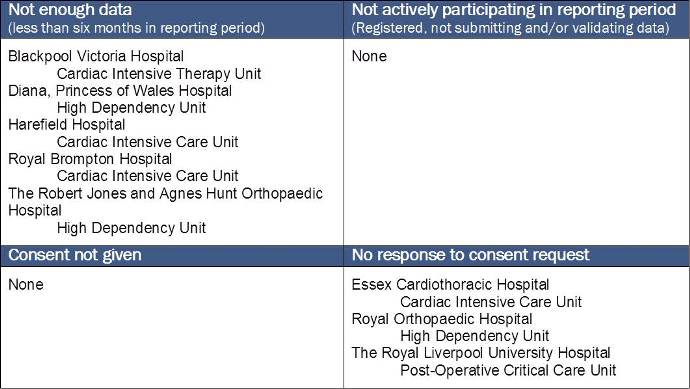This screenshot has width=690, height=389.
Task: Click the 'Consent not given' header
Action: (x=75, y=255)
